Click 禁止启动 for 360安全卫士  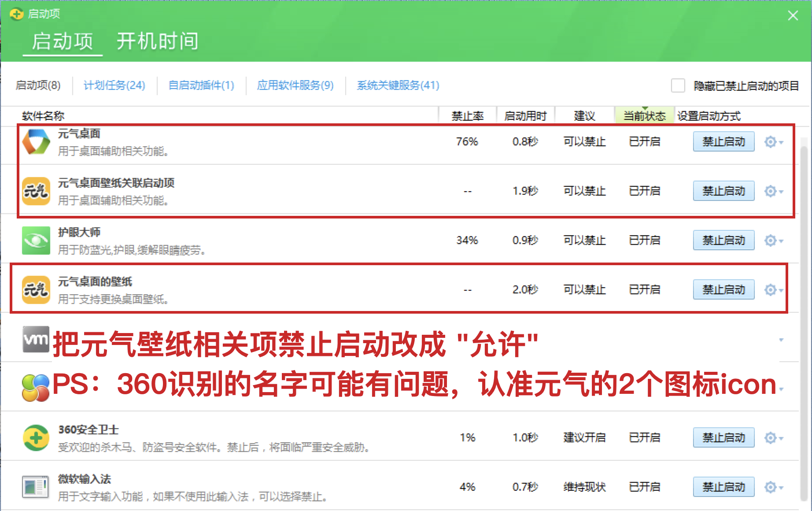(723, 438)
